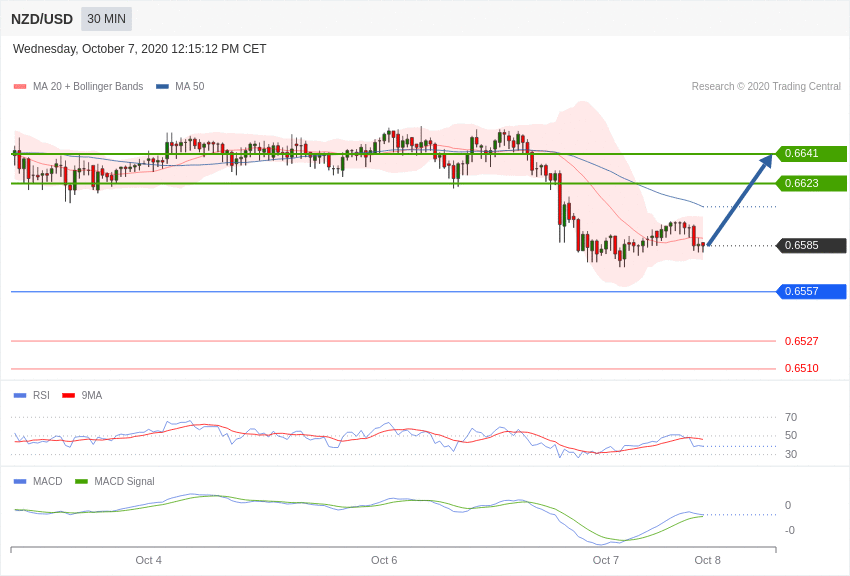The height and width of the screenshot is (576, 850).
Task: Click the 0.6527 support level label
Action: [x=801, y=341]
